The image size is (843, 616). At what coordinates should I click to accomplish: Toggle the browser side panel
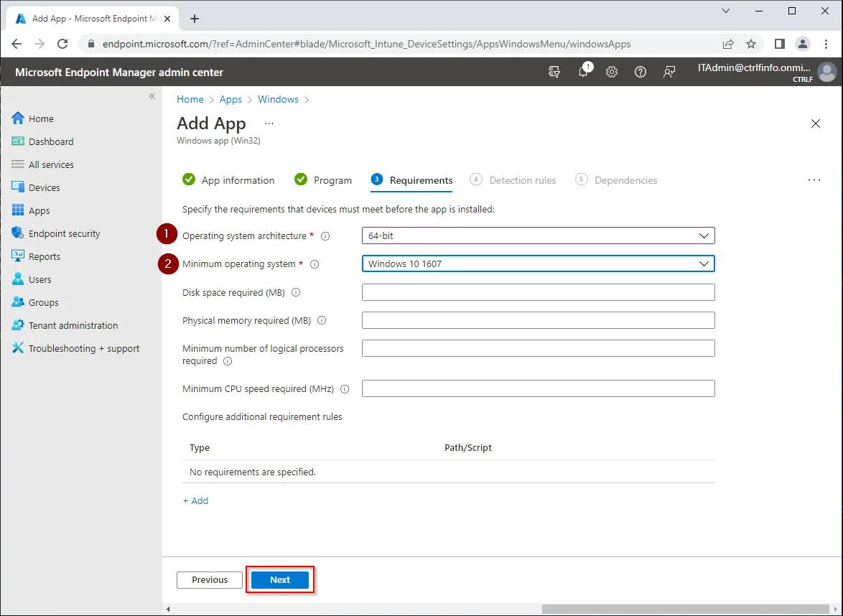[x=780, y=44]
